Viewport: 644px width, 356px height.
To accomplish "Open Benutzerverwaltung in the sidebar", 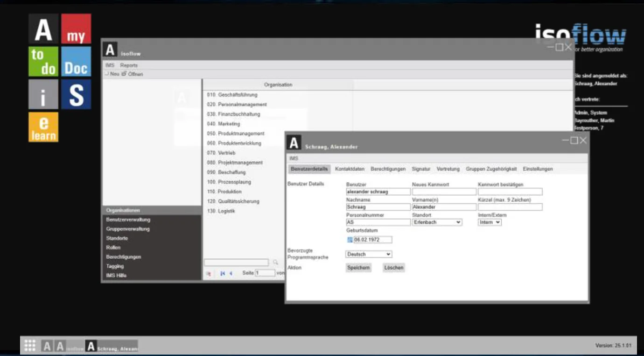I will click(x=152, y=220).
